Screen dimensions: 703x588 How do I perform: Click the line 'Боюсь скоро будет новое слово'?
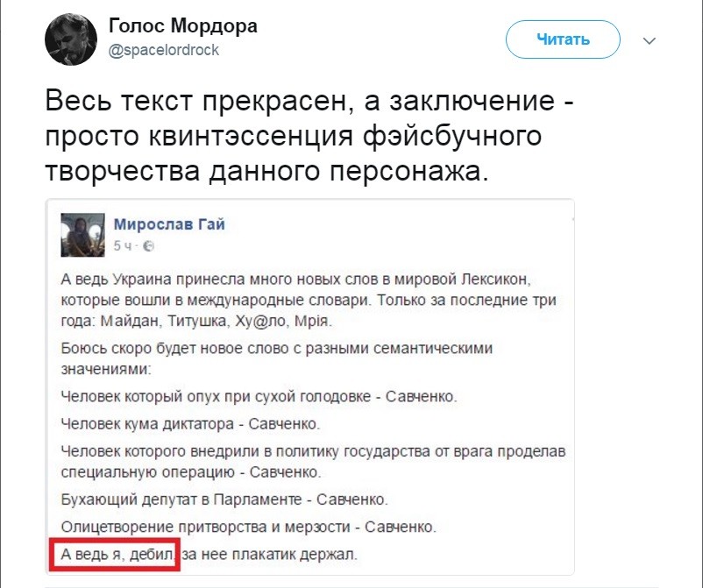(277, 348)
